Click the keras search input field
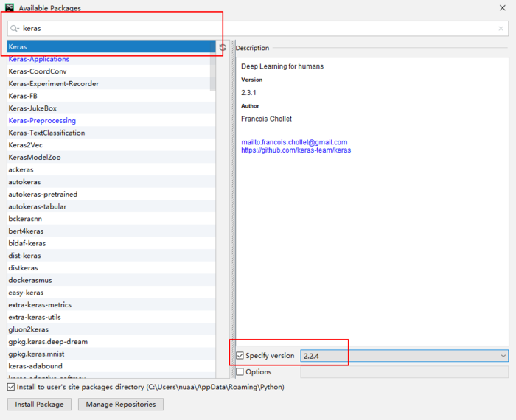 (x=258, y=29)
